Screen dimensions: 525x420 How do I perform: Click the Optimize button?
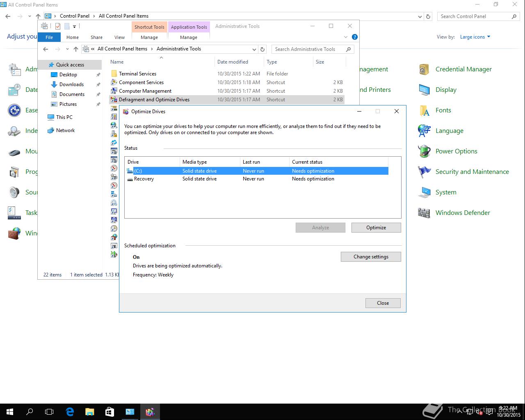click(x=376, y=228)
